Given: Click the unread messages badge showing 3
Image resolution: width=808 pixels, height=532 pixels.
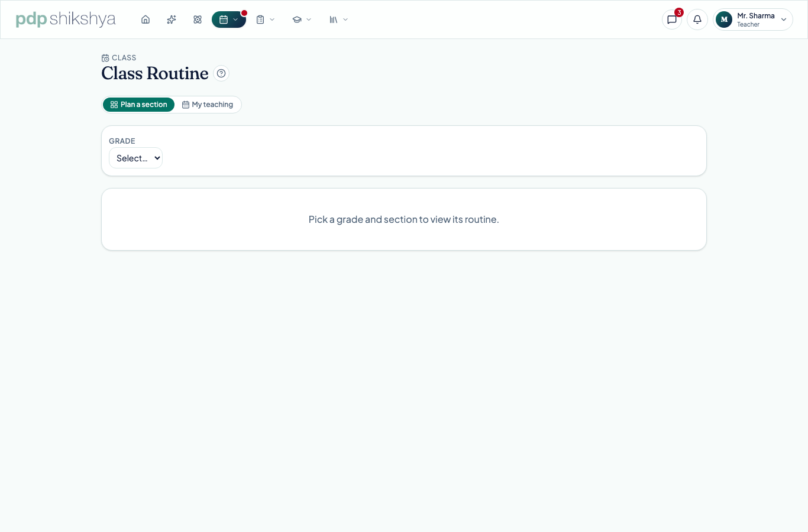Looking at the screenshot, I should pos(679,12).
